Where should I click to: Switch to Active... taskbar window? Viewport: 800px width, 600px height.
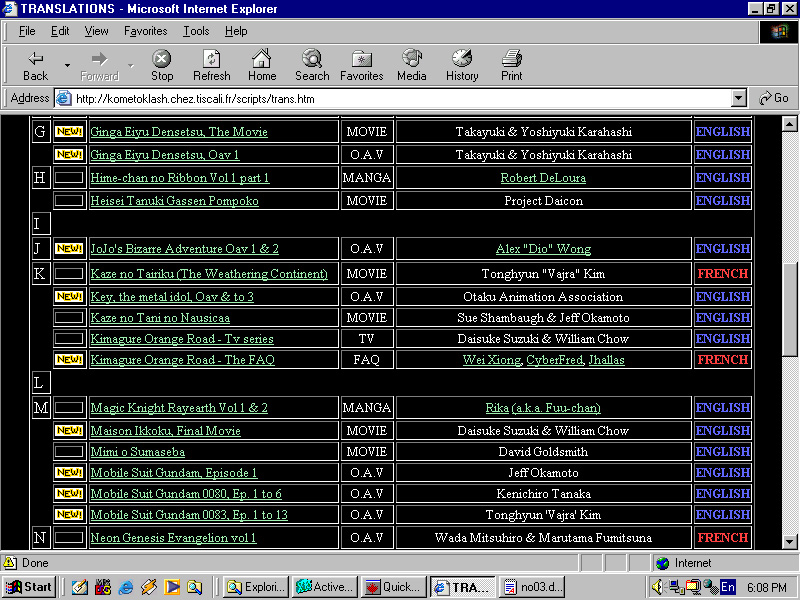pyautogui.click(x=324, y=587)
